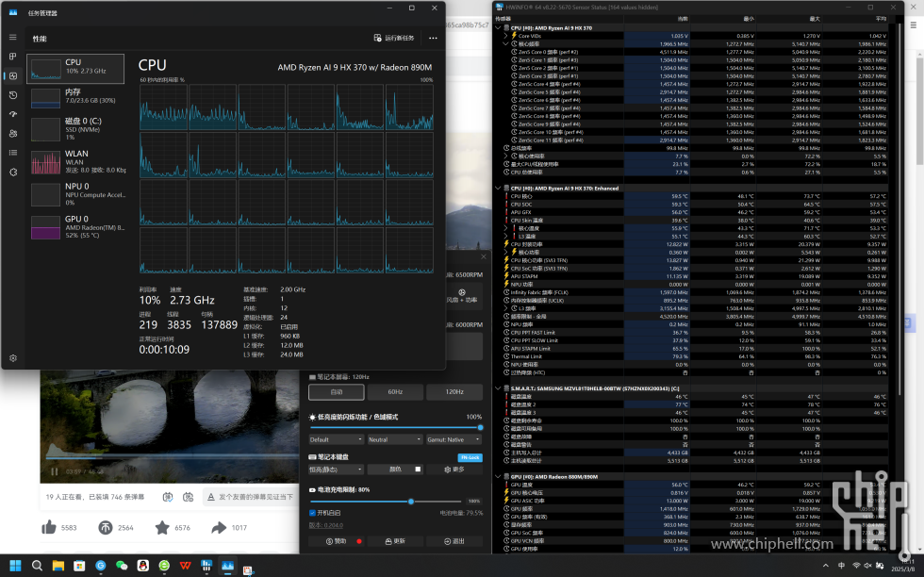
Task: Open Startup apps icon in Task Manager sidebar
Action: pos(13,114)
